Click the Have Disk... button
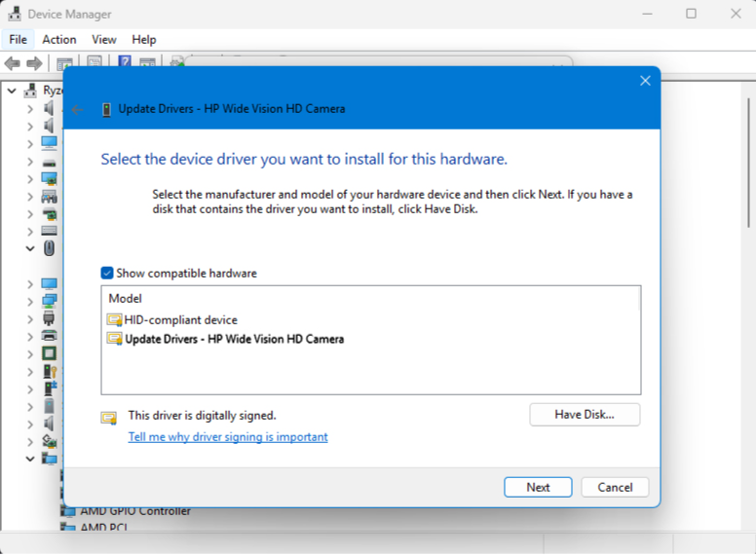The width and height of the screenshot is (756, 555). click(585, 415)
